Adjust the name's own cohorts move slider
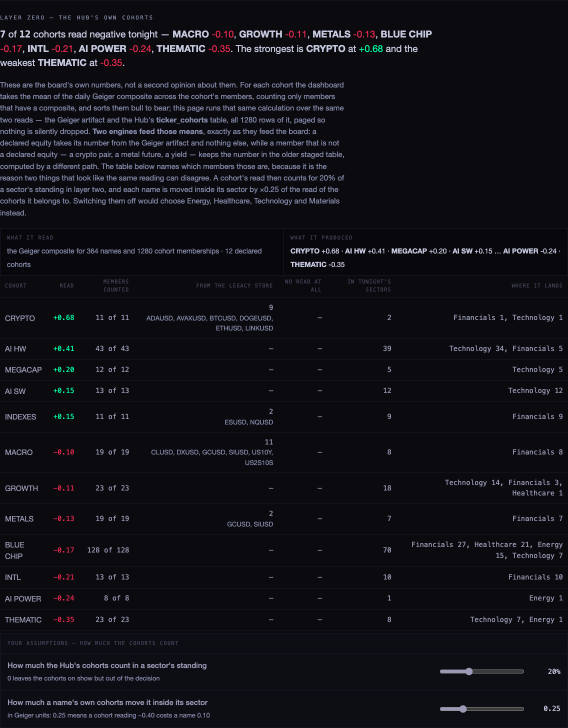This screenshot has height=728, width=568. (x=481, y=708)
